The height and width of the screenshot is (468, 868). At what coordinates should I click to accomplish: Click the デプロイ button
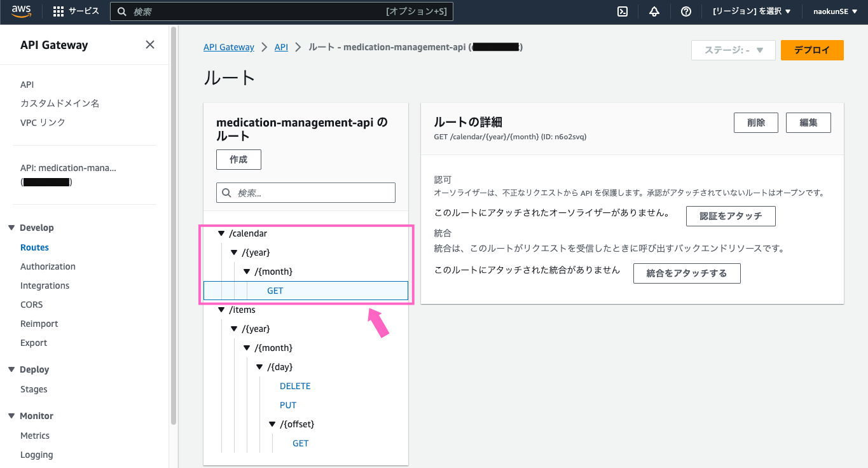click(x=812, y=50)
